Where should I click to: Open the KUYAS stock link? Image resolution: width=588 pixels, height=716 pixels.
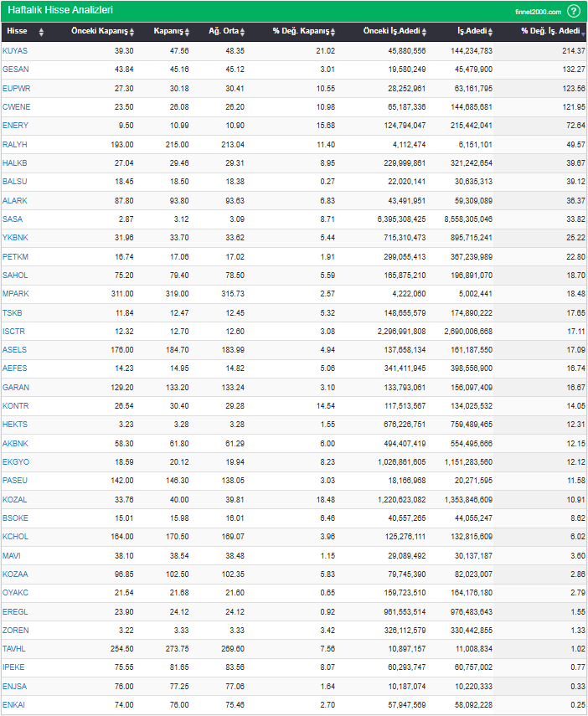coord(15,51)
